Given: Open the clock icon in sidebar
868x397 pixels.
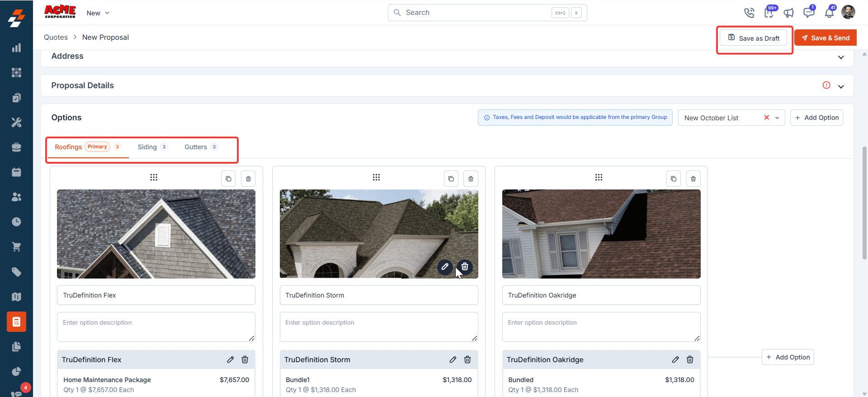Looking at the screenshot, I should [x=16, y=222].
